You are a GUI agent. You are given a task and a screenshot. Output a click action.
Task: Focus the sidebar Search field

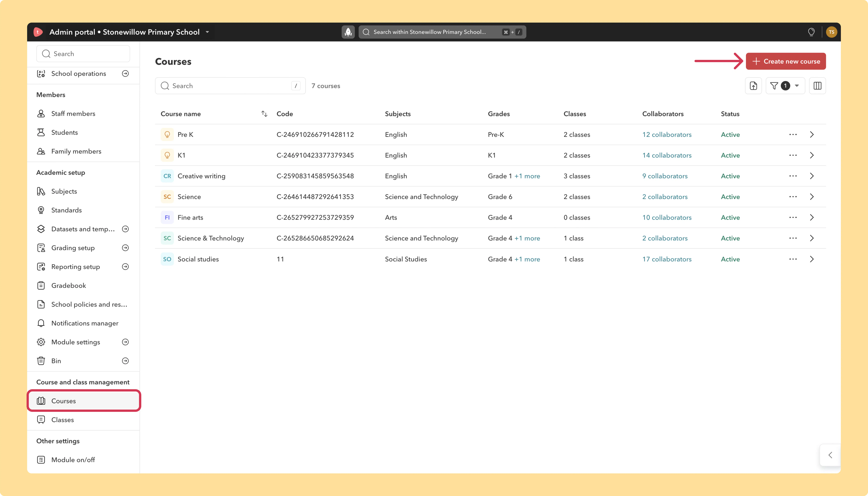(83, 54)
